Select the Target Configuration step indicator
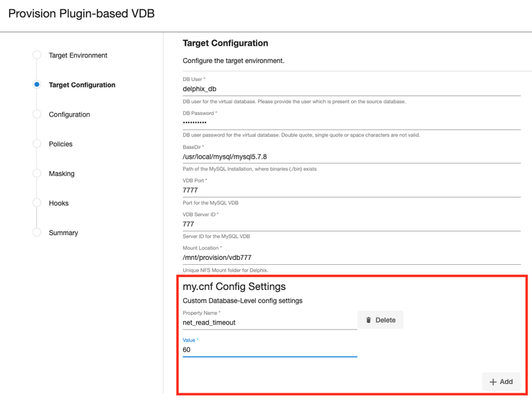The height and width of the screenshot is (400, 532). click(x=37, y=85)
